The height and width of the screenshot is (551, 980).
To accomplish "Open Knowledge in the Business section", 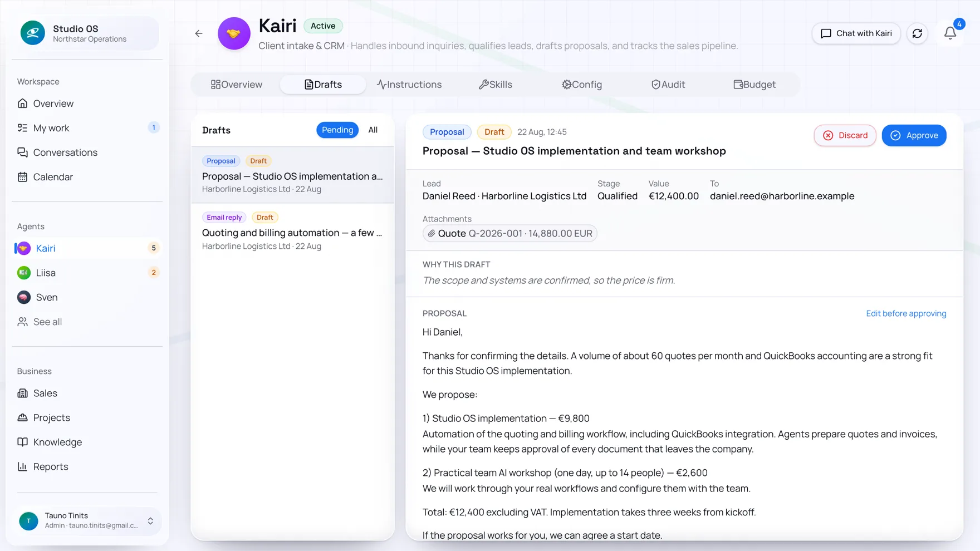I will point(87,442).
